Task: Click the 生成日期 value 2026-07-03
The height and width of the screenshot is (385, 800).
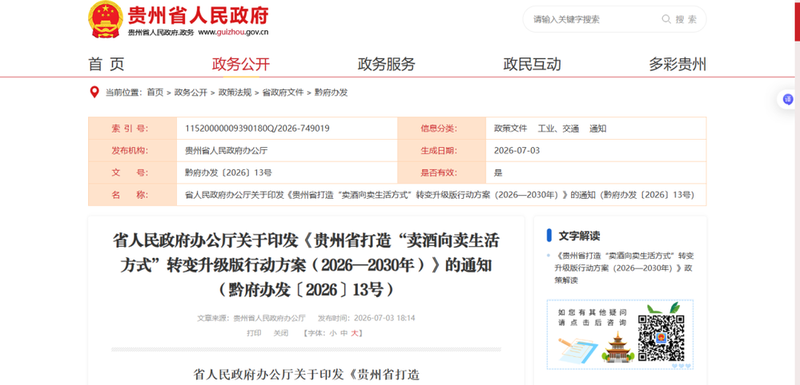Action: tap(517, 150)
